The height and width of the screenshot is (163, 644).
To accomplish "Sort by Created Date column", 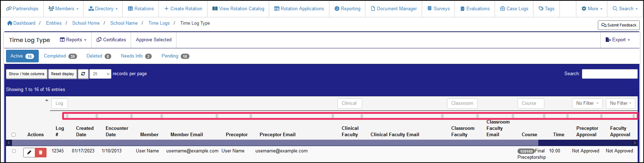I will (85, 131).
